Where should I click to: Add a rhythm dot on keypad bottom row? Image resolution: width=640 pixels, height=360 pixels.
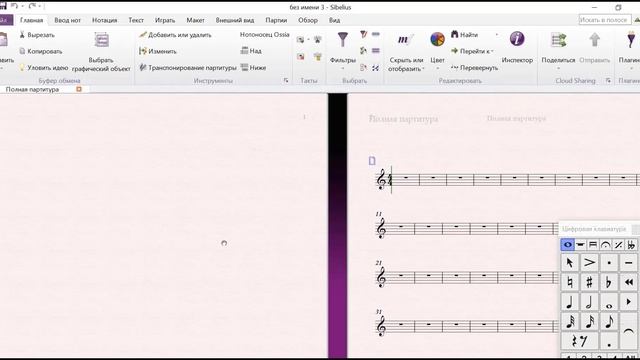pos(609,341)
